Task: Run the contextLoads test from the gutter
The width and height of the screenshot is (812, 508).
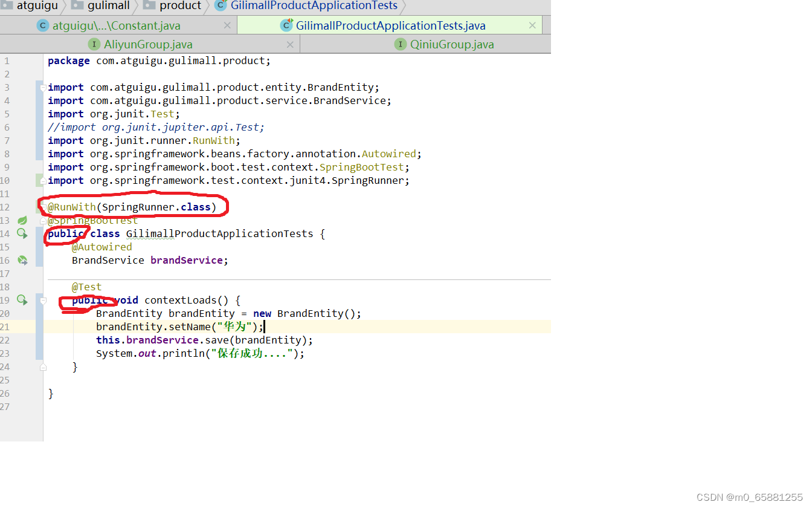Action: 22,300
